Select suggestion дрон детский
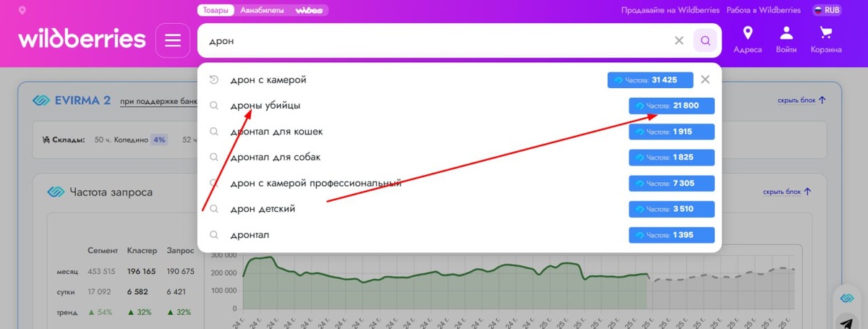Image resolution: width=868 pixels, height=329 pixels. tap(263, 209)
